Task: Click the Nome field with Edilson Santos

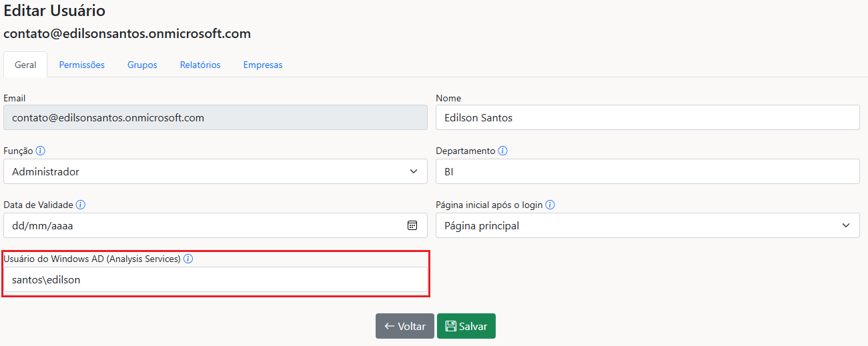Action: click(x=647, y=117)
